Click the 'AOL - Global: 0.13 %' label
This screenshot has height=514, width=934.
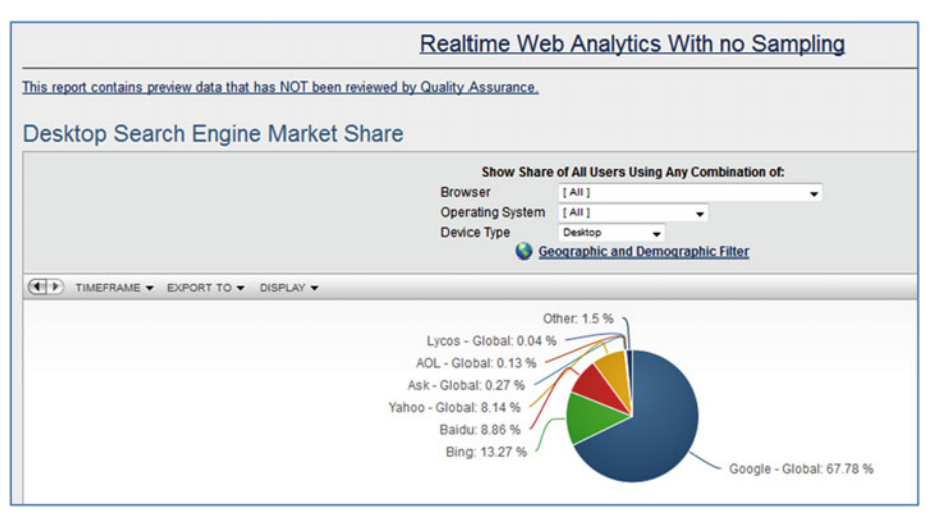[x=476, y=363]
